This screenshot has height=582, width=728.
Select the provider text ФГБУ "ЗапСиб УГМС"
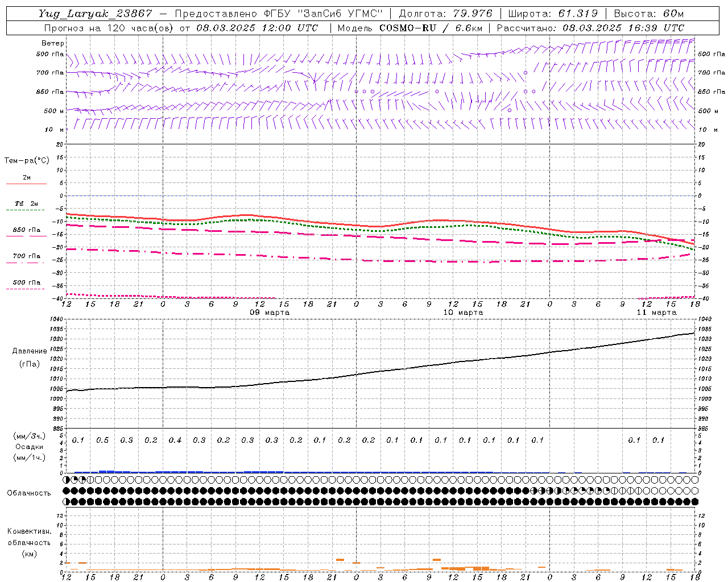[324, 14]
